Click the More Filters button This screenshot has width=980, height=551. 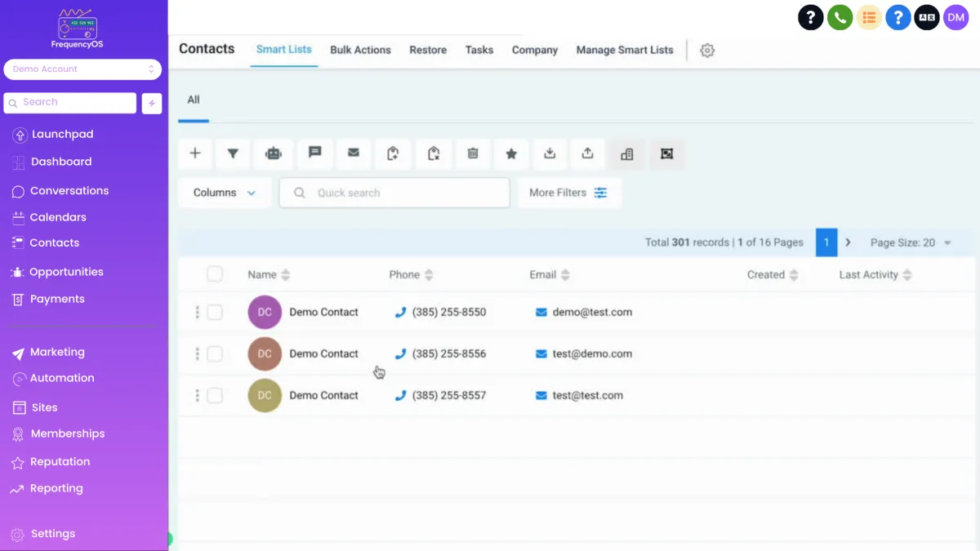pos(568,193)
